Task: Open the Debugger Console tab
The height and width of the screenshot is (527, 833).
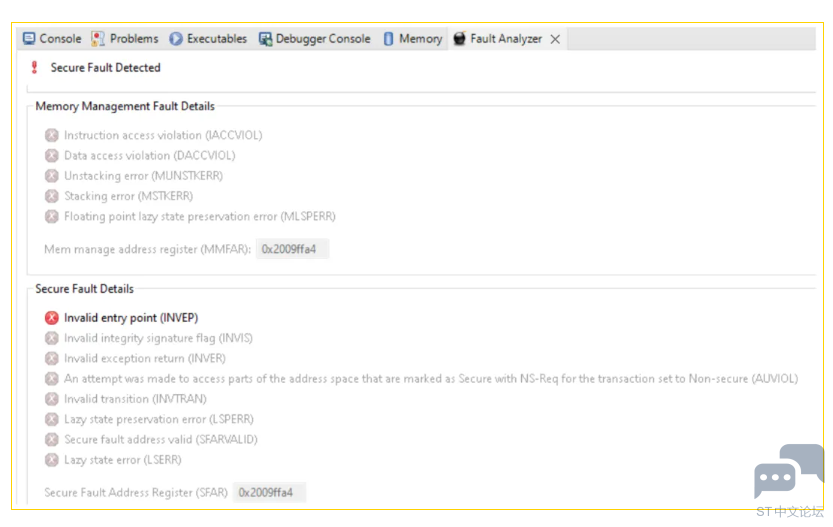Action: coord(315,39)
